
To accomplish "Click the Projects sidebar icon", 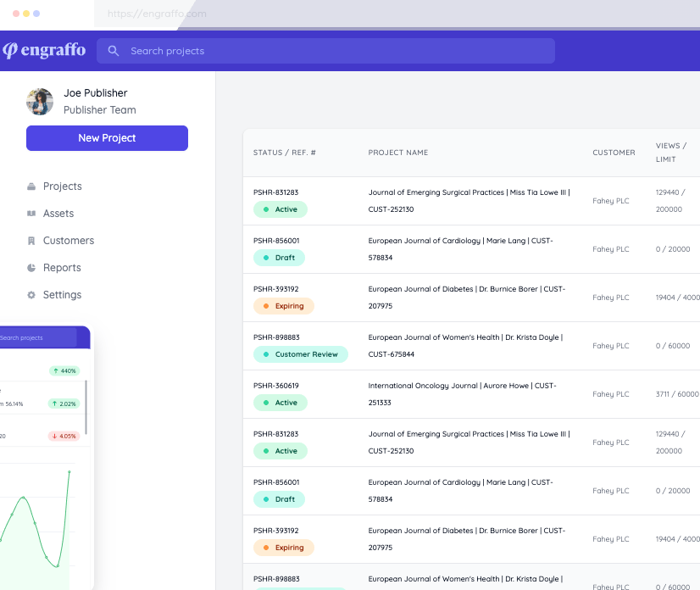I will pyautogui.click(x=31, y=186).
